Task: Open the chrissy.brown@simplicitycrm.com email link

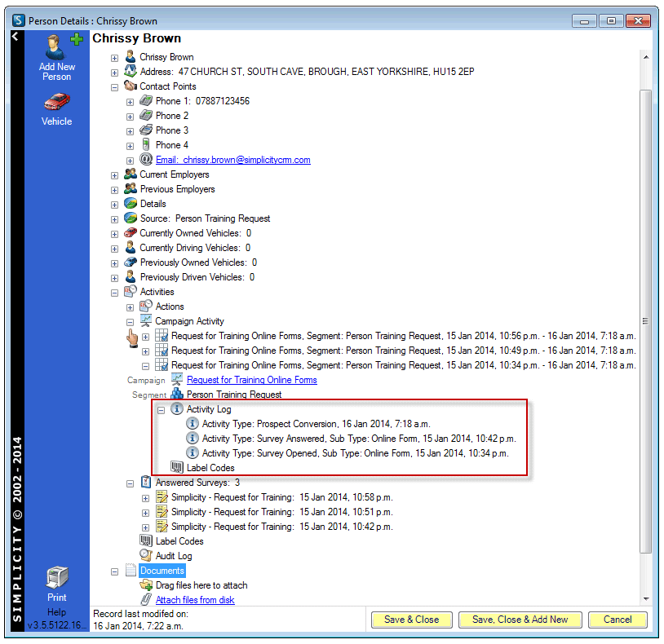Action: [233, 160]
